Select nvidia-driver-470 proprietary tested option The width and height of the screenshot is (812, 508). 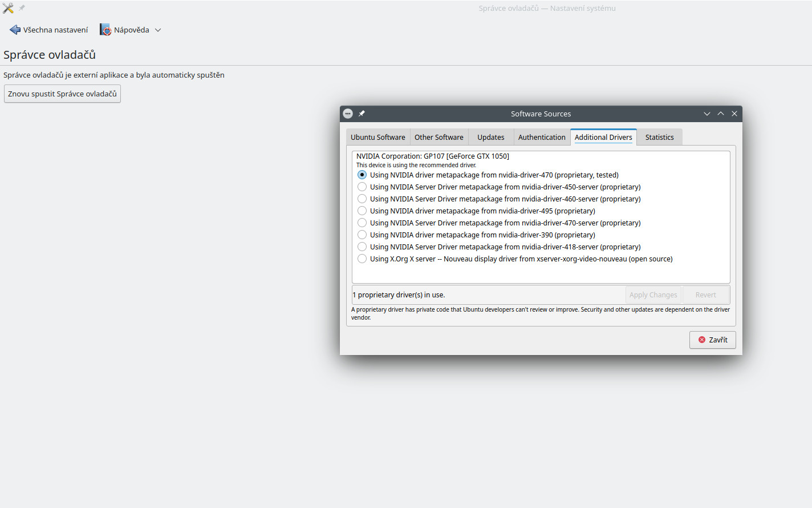point(488,175)
